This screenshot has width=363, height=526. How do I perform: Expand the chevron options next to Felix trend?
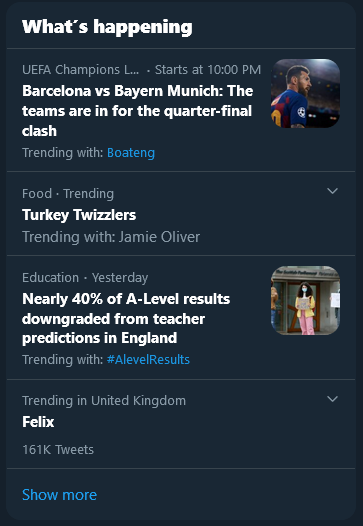pyautogui.click(x=332, y=399)
